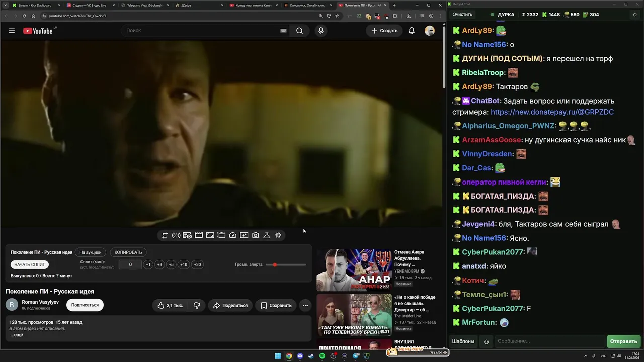Open the three-dot more actions menu

coord(305,305)
